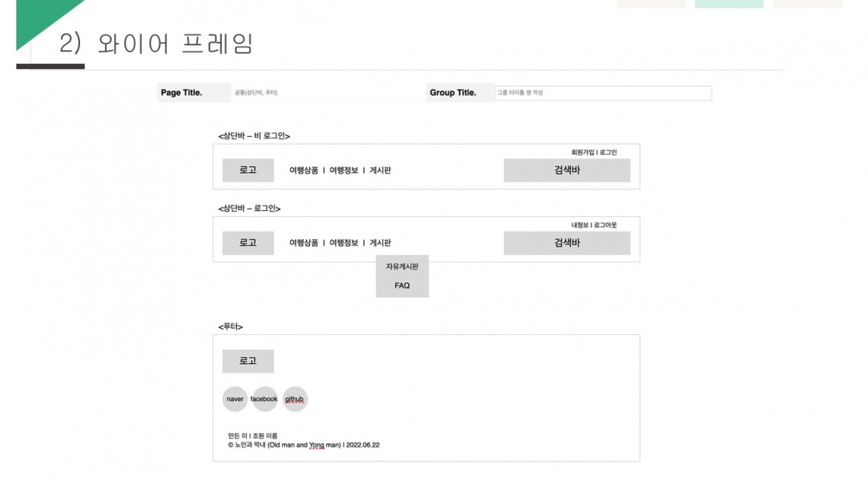
Task: Click 로그아웃 link in logged-in top bar
Action: tap(605, 225)
